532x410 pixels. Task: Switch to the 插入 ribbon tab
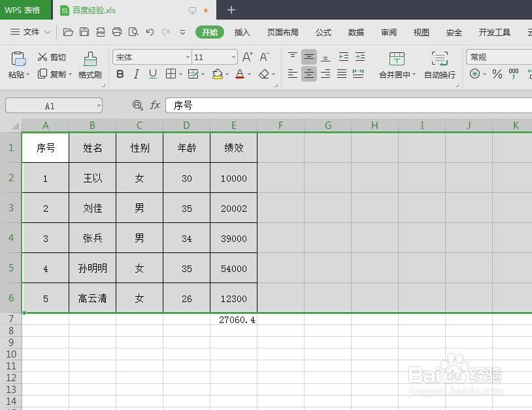click(242, 32)
